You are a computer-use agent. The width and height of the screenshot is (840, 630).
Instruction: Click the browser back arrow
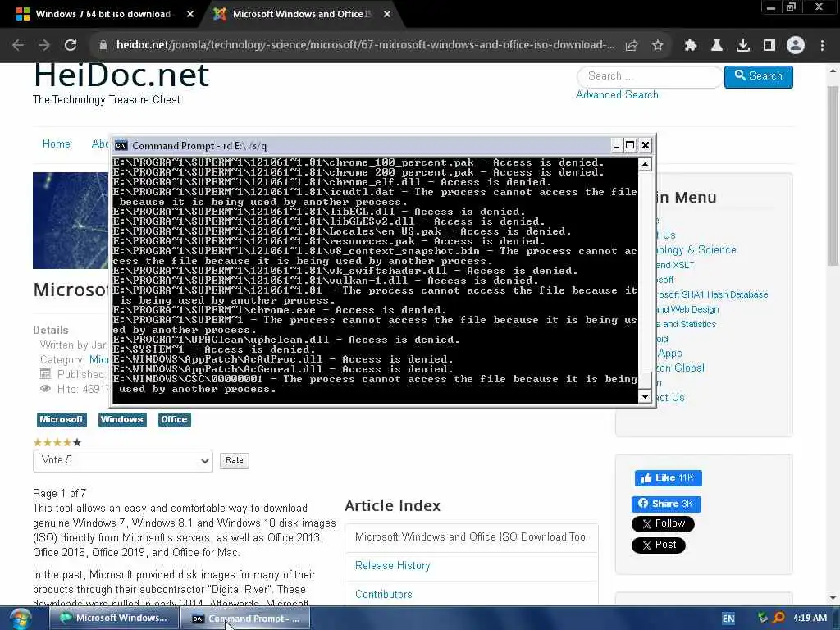pyautogui.click(x=18, y=46)
